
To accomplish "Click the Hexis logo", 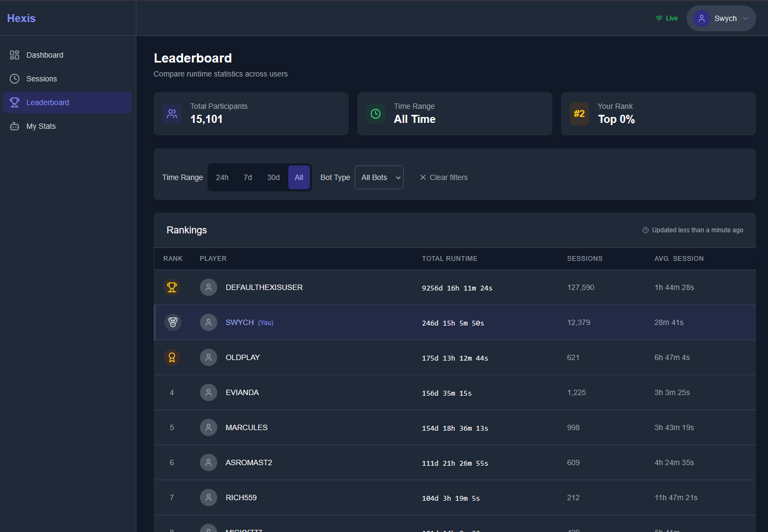I will (x=21, y=18).
